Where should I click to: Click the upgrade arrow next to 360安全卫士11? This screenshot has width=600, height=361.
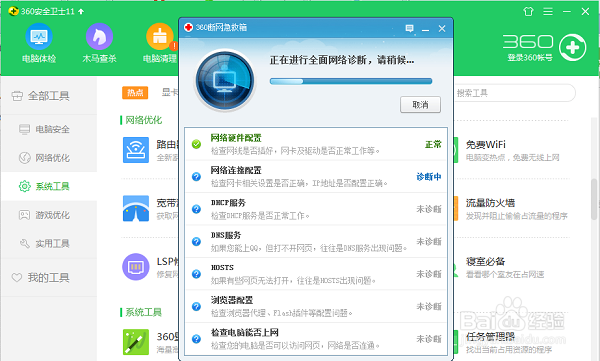[x=81, y=11]
